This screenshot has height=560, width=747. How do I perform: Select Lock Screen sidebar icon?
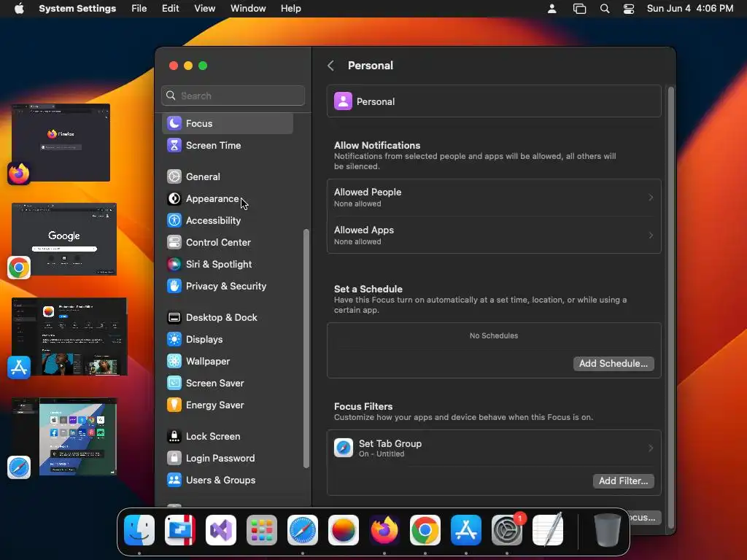174,436
